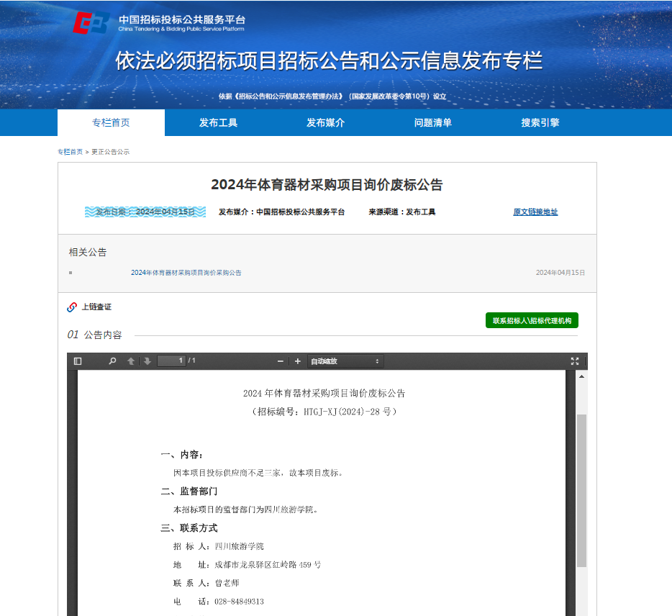Zoom out the PDF document
This screenshot has width=672, height=616.
click(281, 361)
